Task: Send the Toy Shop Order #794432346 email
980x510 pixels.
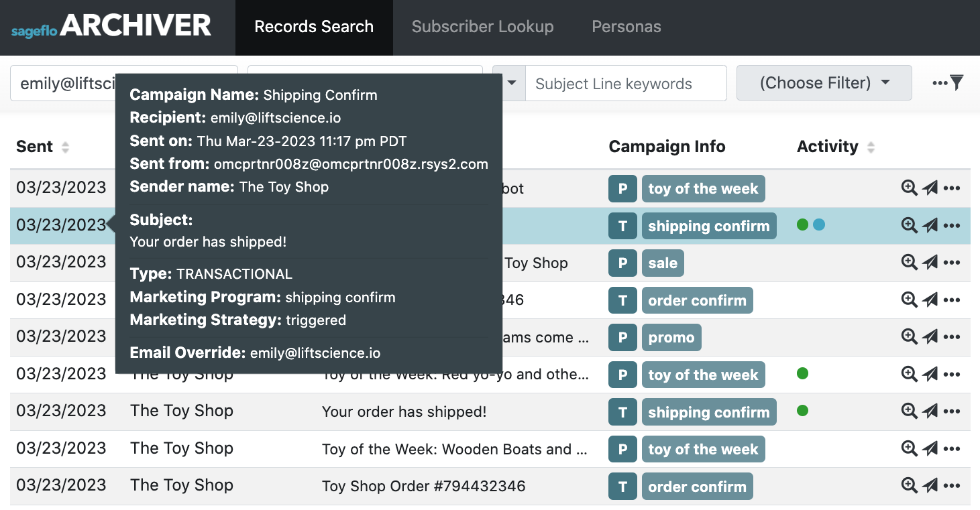Action: 930,486
